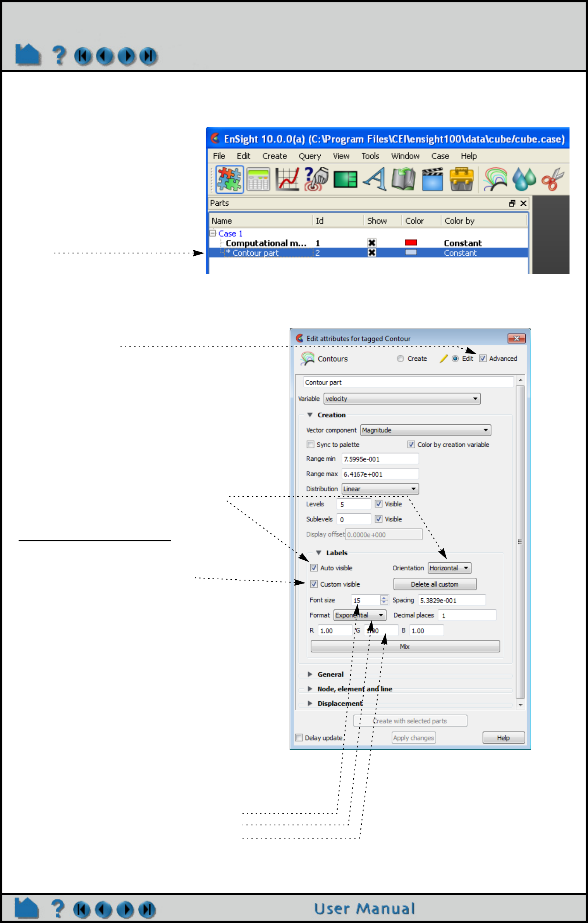Open the Format dropdown showing Exponential

(x=360, y=615)
